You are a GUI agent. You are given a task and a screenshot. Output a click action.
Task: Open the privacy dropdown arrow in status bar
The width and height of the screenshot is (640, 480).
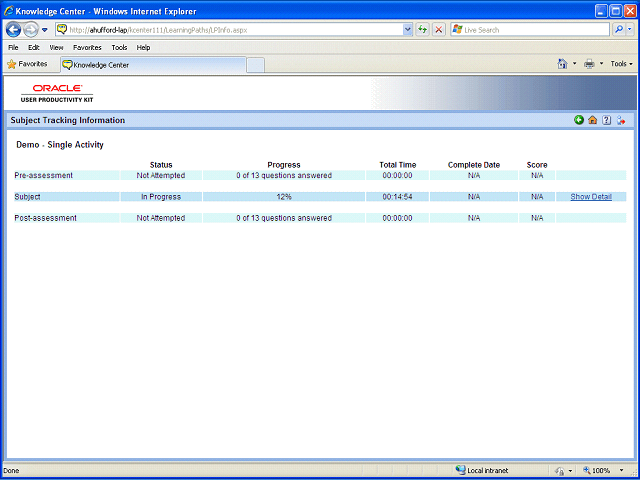click(x=570, y=471)
